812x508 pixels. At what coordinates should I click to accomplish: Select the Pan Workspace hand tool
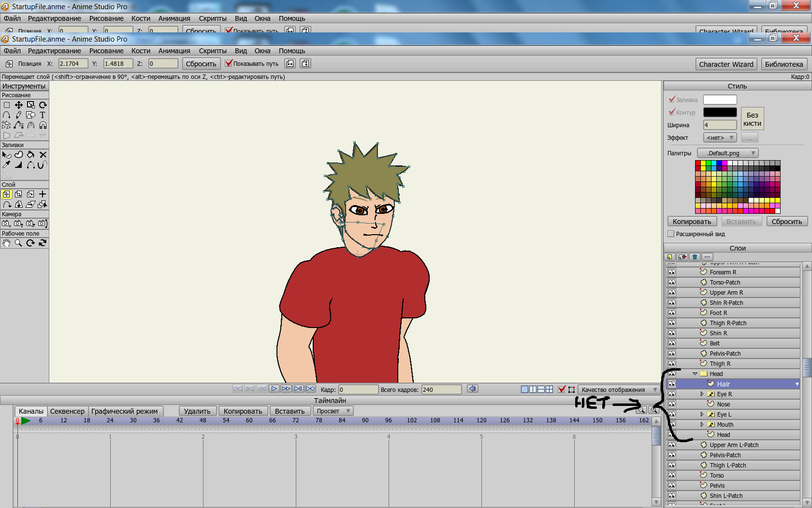coord(6,243)
